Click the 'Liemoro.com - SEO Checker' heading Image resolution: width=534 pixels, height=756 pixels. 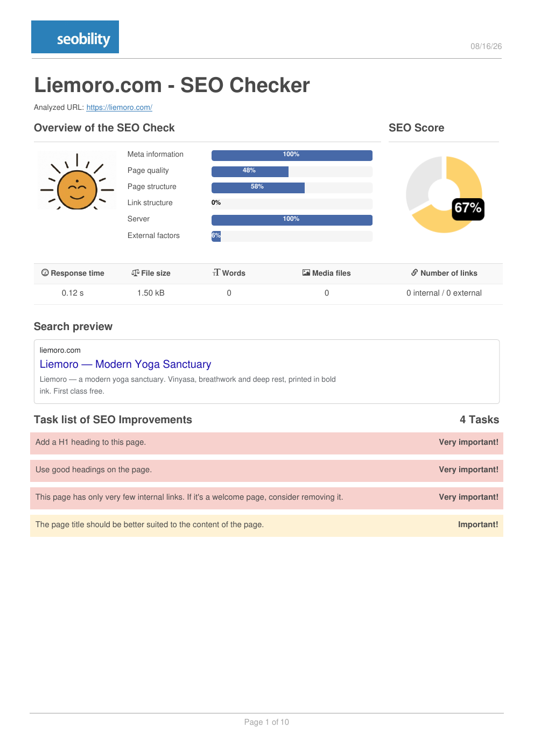[x=172, y=85]
